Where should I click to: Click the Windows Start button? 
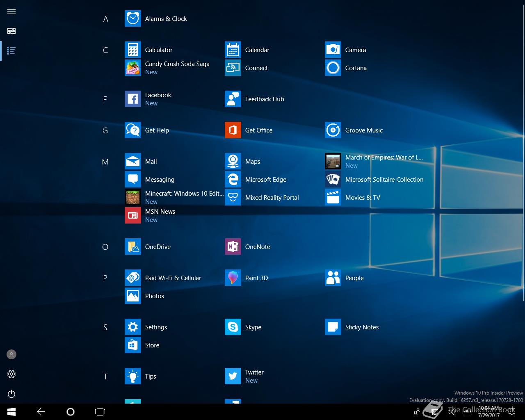click(11, 412)
